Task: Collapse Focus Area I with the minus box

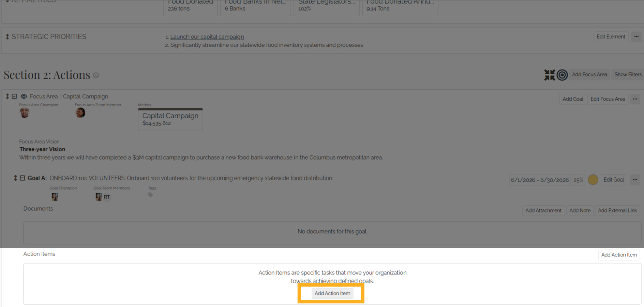Action: click(x=14, y=96)
